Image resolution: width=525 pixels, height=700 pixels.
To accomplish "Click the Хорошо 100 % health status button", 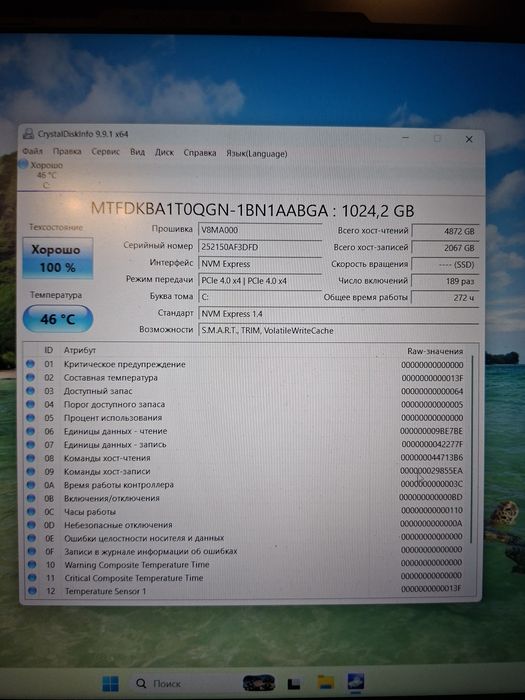I will (58, 258).
